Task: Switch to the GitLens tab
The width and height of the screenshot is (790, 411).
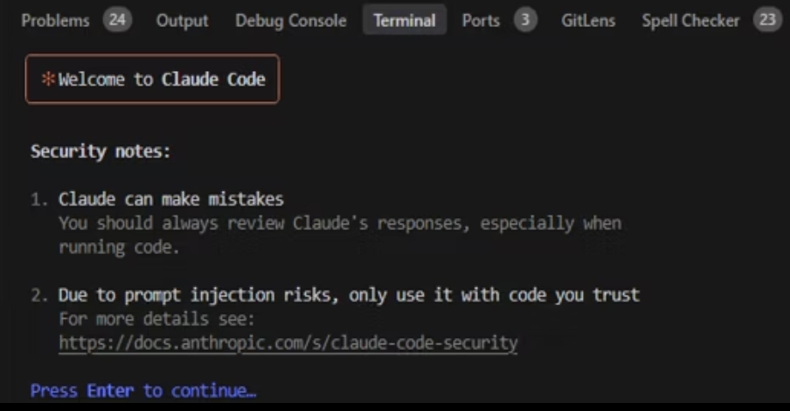Action: click(588, 21)
